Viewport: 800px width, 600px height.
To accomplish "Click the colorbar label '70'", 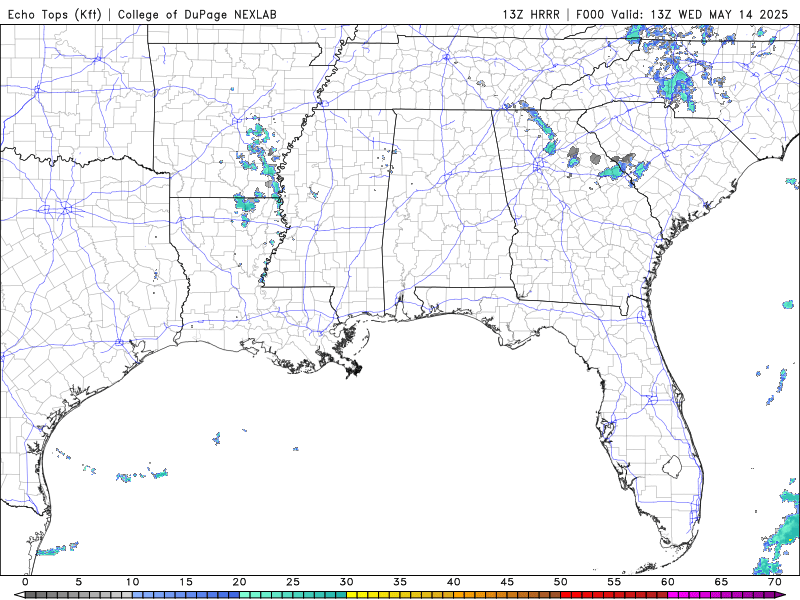I will click(x=775, y=582).
